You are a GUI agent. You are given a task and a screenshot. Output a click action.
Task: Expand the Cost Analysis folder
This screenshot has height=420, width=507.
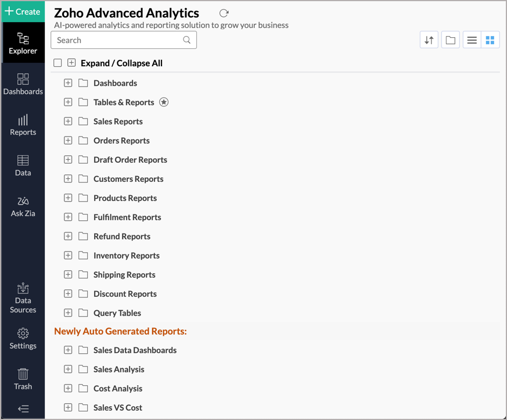[68, 389]
